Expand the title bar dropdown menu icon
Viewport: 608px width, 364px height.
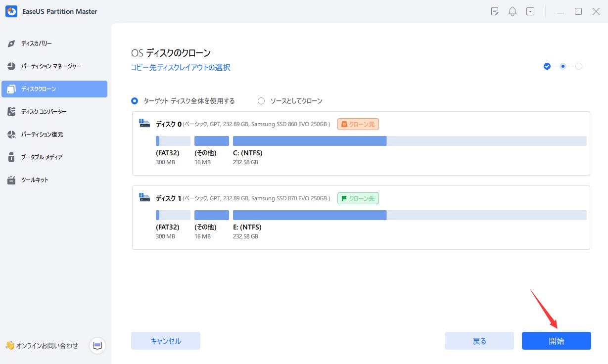point(530,11)
